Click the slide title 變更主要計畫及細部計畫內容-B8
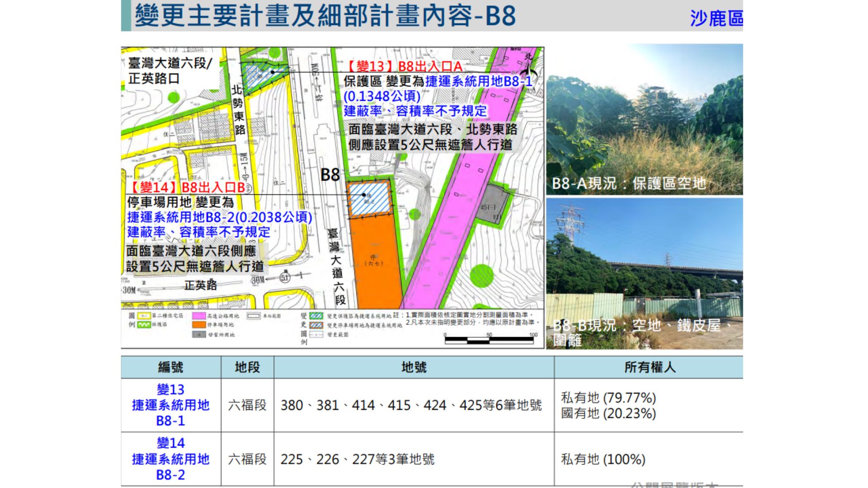This screenshot has height=488, width=868. (325, 16)
